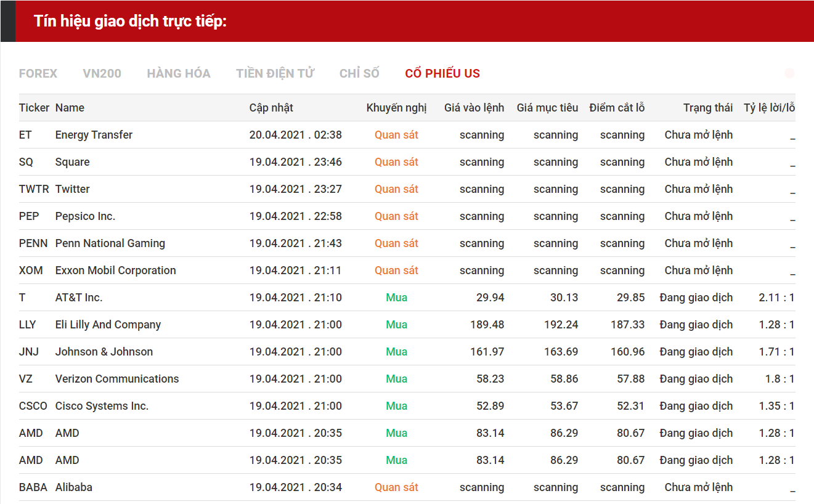Select target price 192.24
This screenshot has height=504, width=814.
point(561,325)
